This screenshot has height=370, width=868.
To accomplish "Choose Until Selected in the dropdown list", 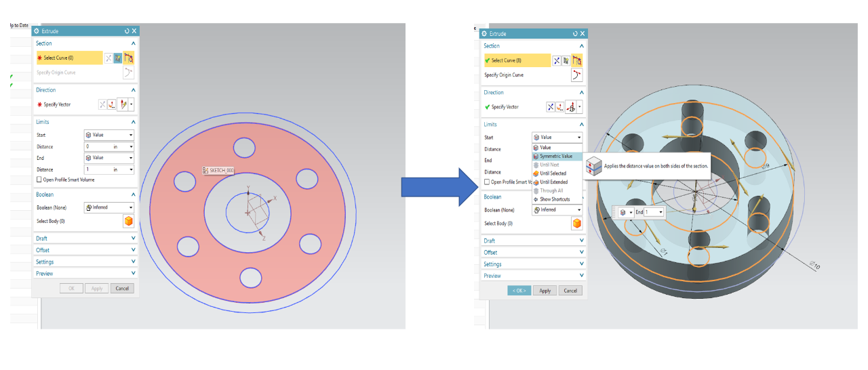I will (557, 173).
